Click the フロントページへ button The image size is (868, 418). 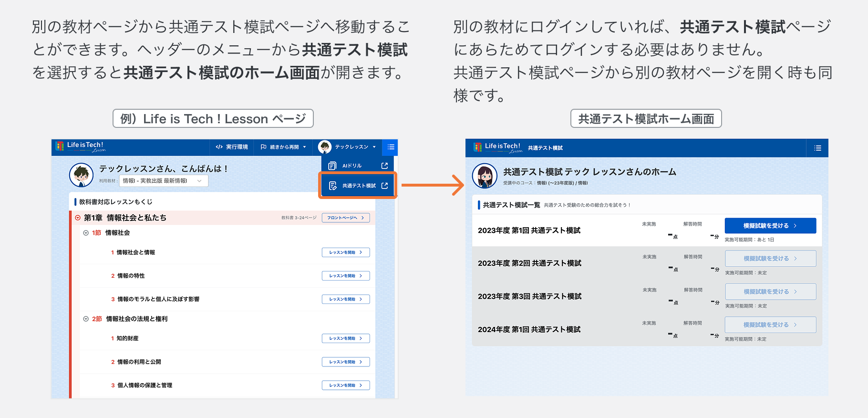tap(346, 218)
